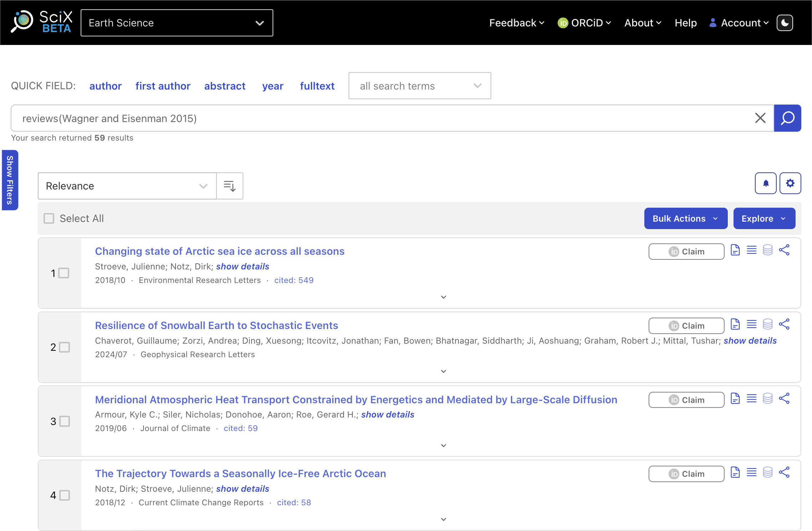Click share icon on Meridional Atmospheric result
Image resolution: width=812 pixels, height=531 pixels.
pos(784,399)
